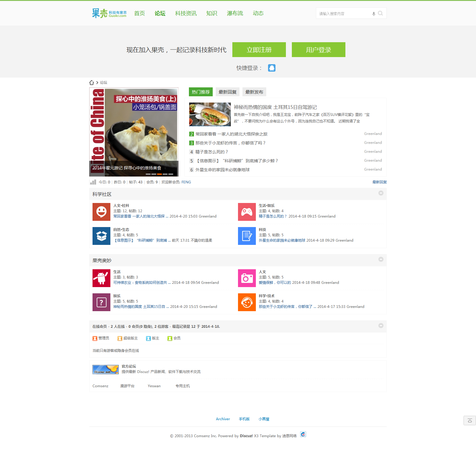476x455 pixels.
Task: Click the 专用主机 friend link
Action: (183, 386)
